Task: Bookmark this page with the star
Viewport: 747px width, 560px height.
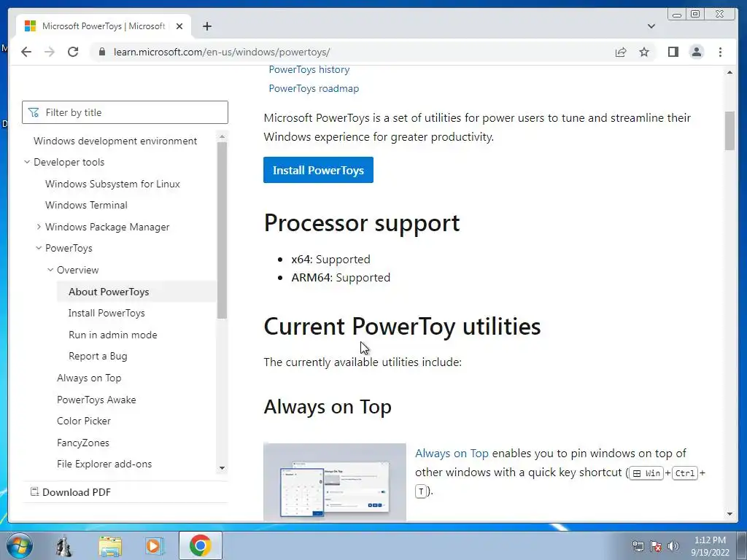Action: (x=644, y=52)
